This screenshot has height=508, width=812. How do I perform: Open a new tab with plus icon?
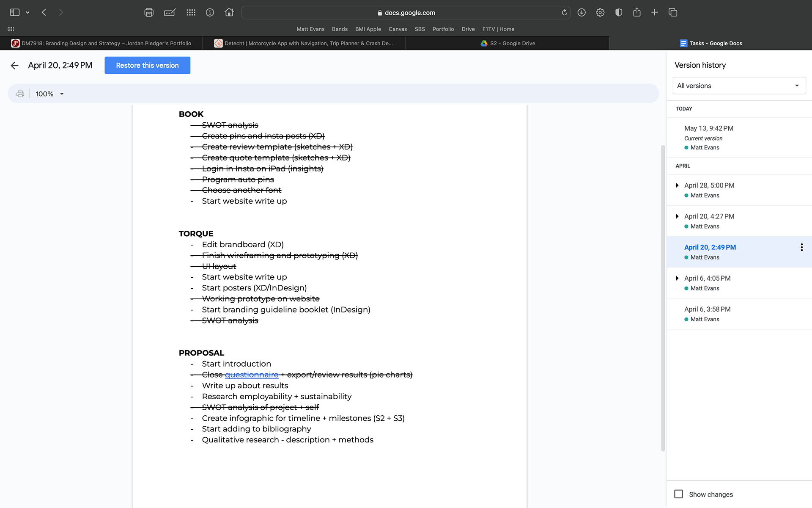[655, 13]
